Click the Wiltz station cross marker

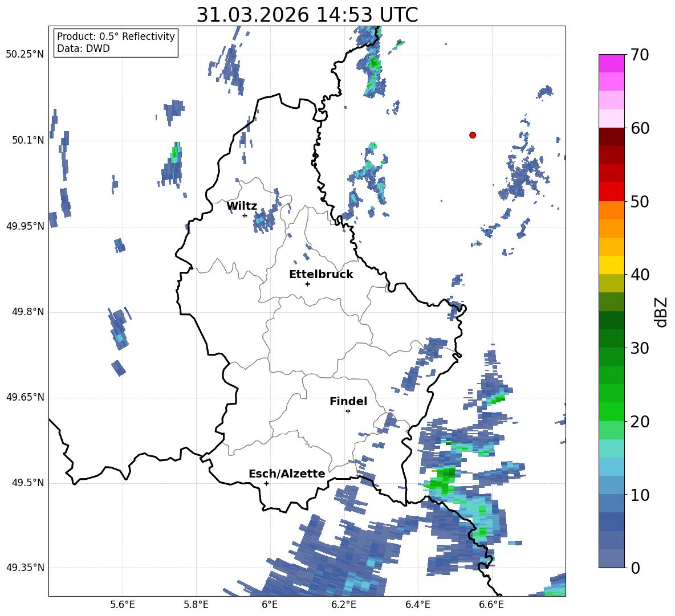245,215
